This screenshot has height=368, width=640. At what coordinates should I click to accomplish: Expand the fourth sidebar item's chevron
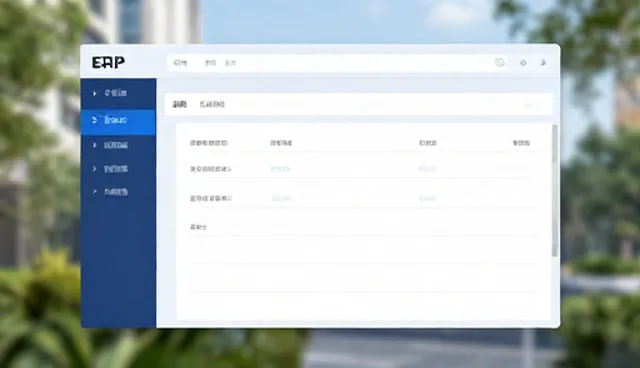(x=94, y=168)
